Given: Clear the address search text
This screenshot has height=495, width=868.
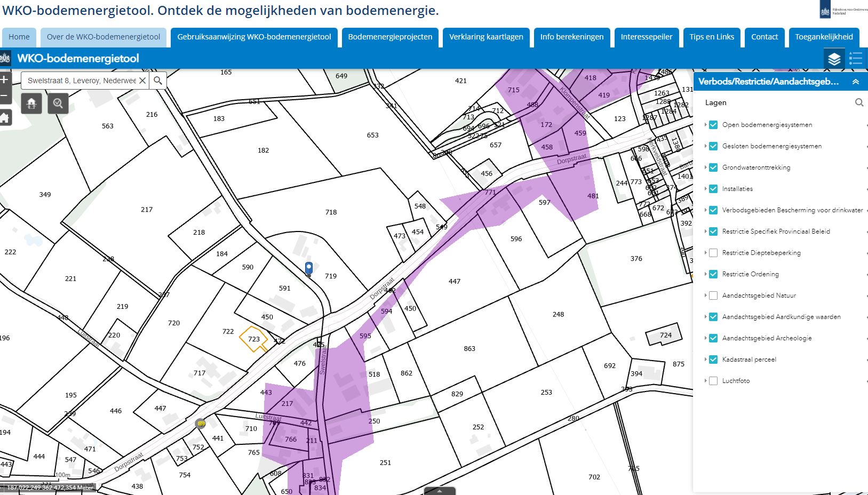Looking at the screenshot, I should 142,81.
